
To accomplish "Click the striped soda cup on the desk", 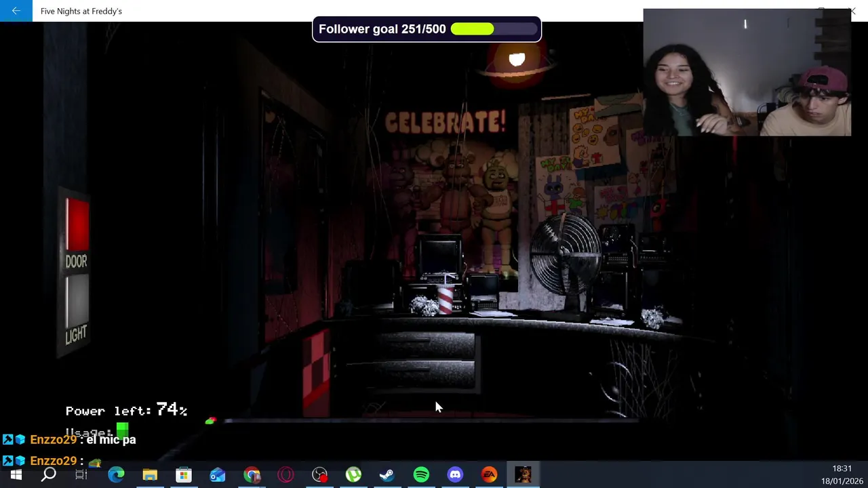I will [445, 300].
